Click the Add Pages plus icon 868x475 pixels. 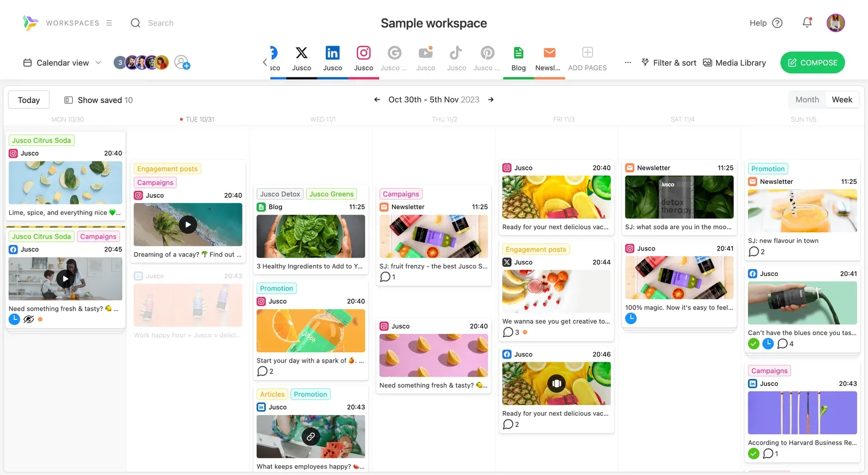[x=588, y=53]
